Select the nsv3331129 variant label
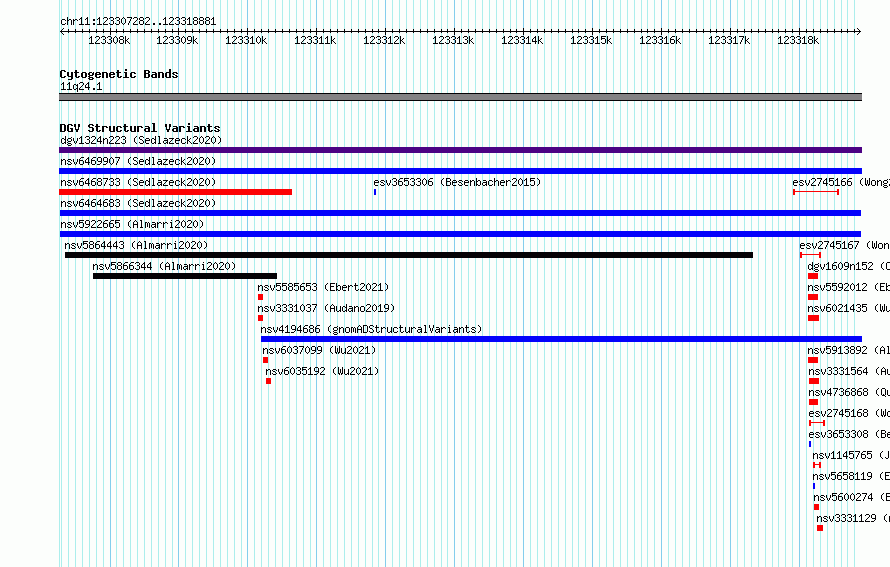This screenshot has width=890, height=567. click(x=853, y=518)
